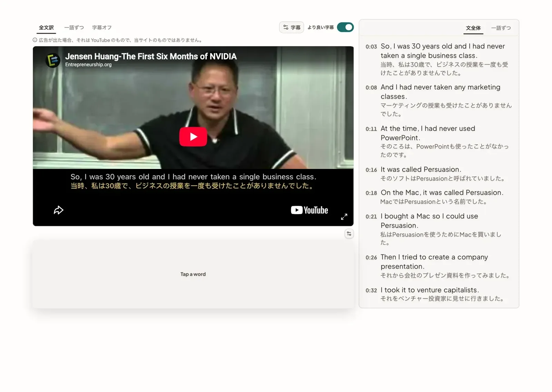
Task: Click transcript line "And I had never taken any marketing classes."
Action: point(441,92)
